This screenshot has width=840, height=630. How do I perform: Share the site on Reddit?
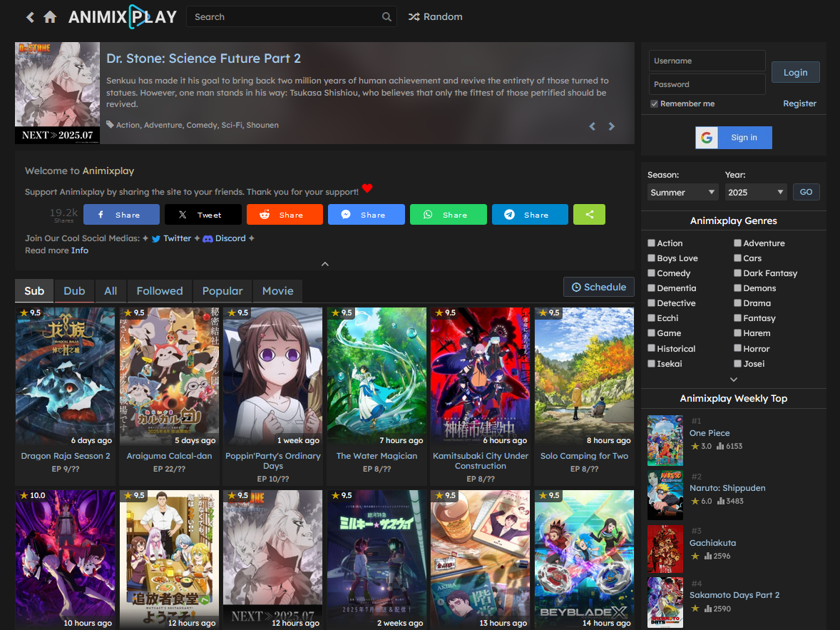click(285, 215)
